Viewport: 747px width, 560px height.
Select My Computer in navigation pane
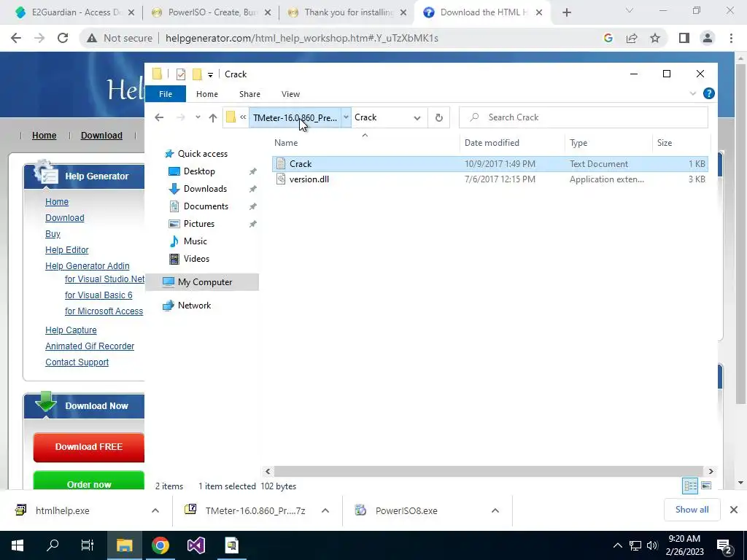[205, 282]
